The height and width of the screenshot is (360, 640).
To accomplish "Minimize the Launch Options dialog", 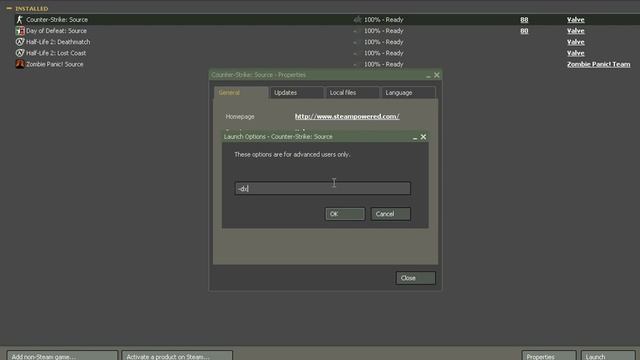I will 415,138.
